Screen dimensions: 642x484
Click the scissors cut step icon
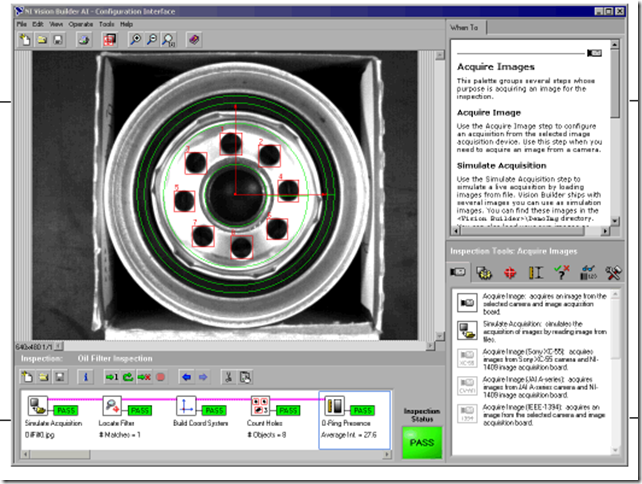[229, 377]
